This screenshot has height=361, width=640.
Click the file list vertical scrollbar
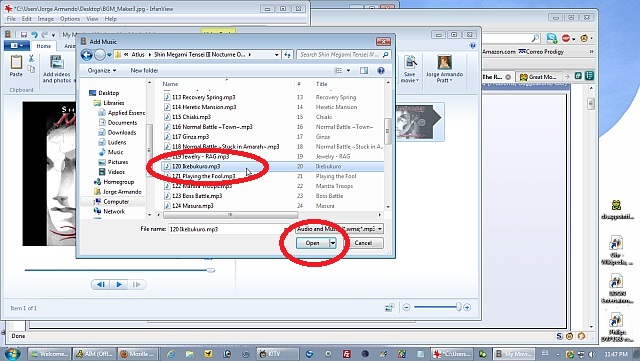(x=388, y=131)
